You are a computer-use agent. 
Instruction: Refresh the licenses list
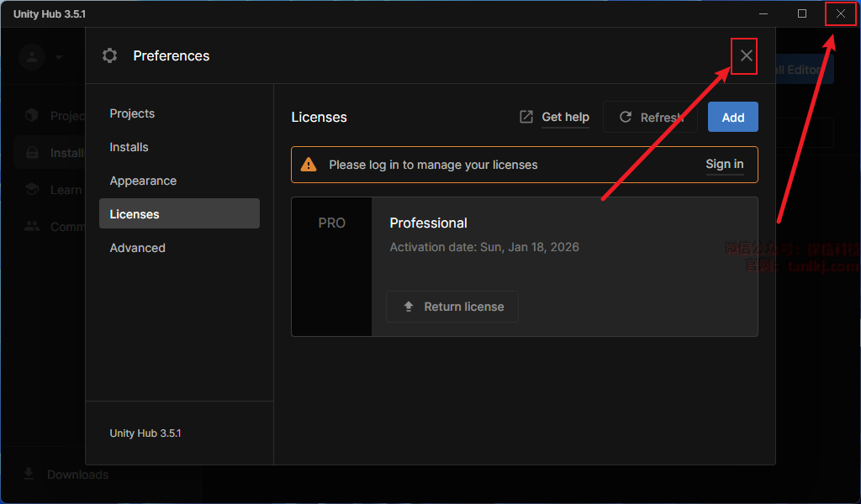[x=650, y=118]
